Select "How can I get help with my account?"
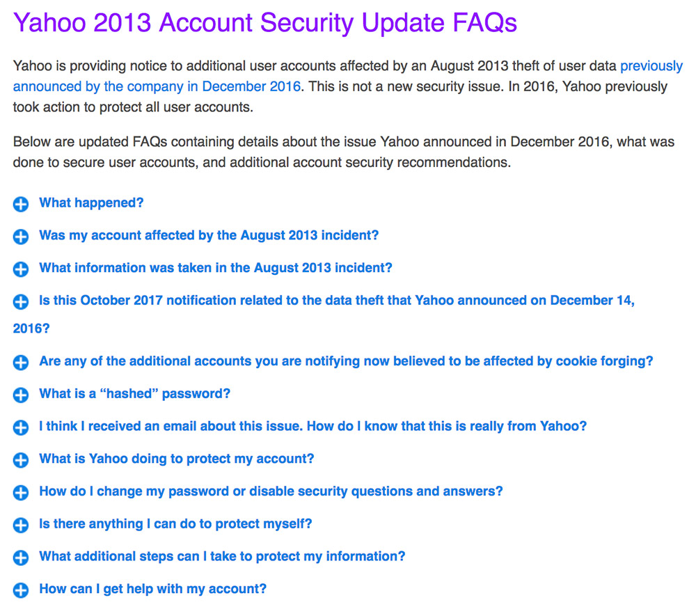Screen dimensions: 696x616 [x=152, y=589]
